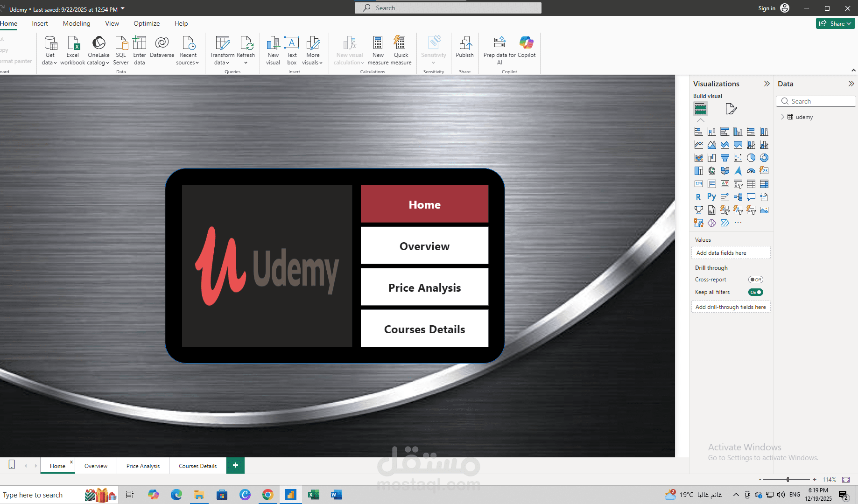858x504 pixels.
Task: Insert a smart narrative visual
Action: click(x=764, y=197)
